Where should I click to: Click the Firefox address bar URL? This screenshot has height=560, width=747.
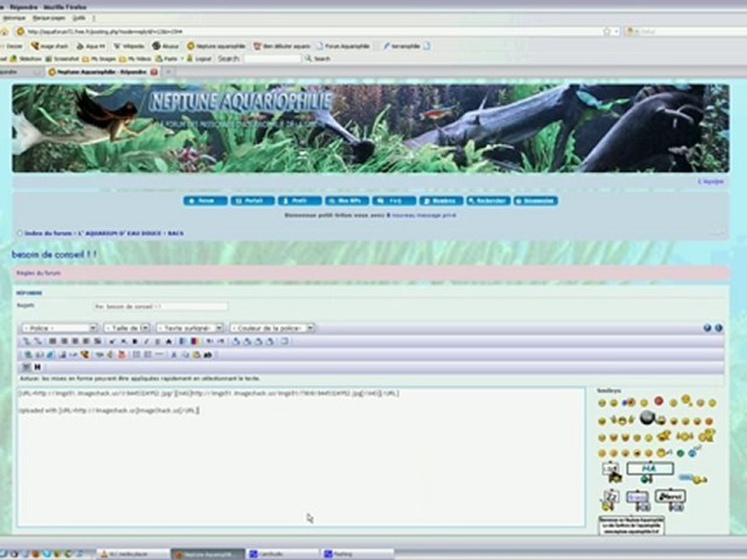click(x=310, y=31)
